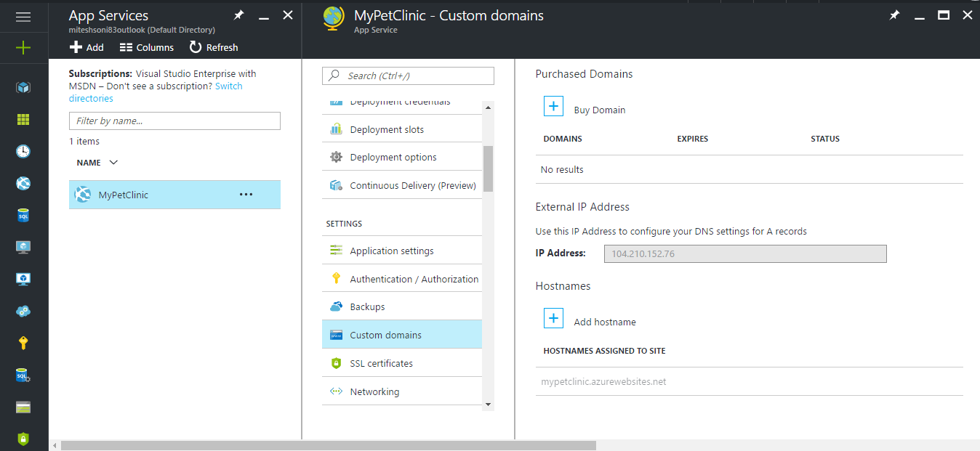The image size is (980, 451).
Task: Click the Deployment options gear icon
Action: coord(336,157)
